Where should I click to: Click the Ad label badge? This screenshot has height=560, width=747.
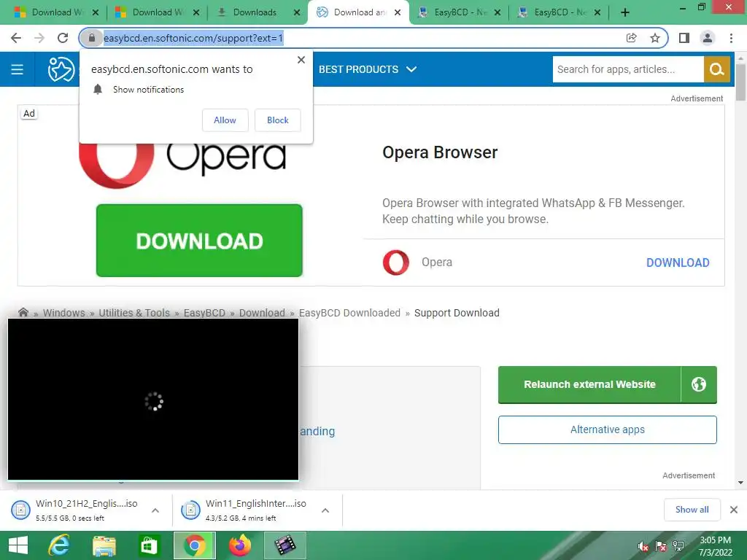click(29, 113)
